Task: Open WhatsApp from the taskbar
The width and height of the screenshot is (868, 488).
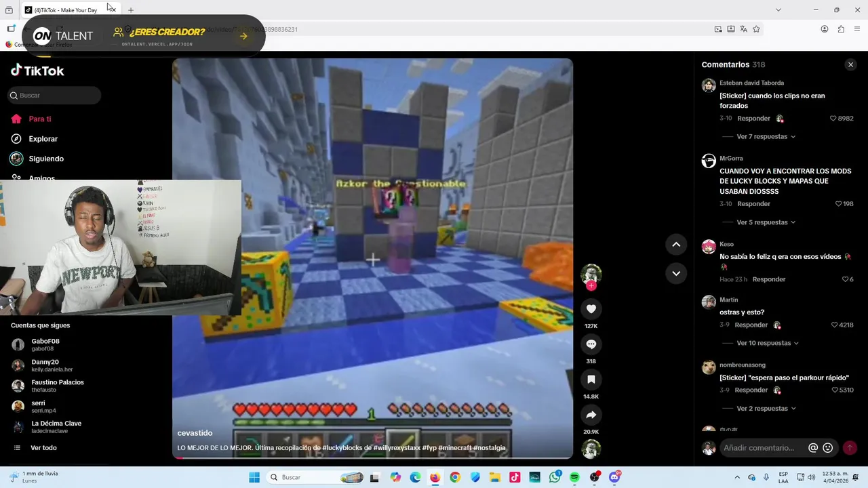Action: [x=555, y=477]
